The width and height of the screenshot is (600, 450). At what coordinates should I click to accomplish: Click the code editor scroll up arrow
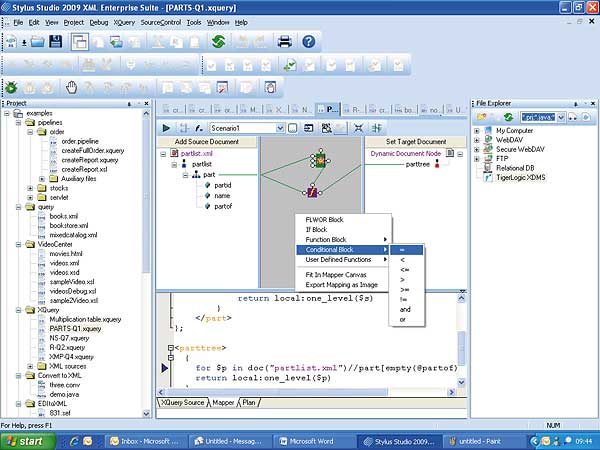click(x=461, y=298)
